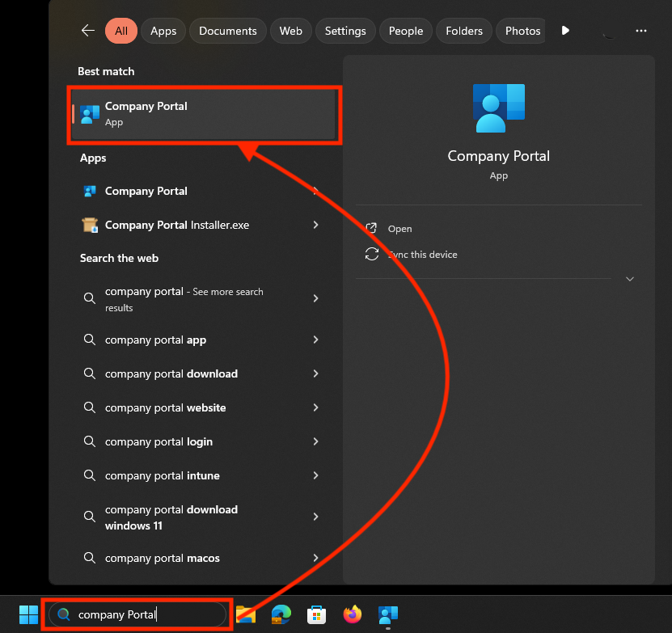
Task: Select the All filter tab
Action: [121, 31]
